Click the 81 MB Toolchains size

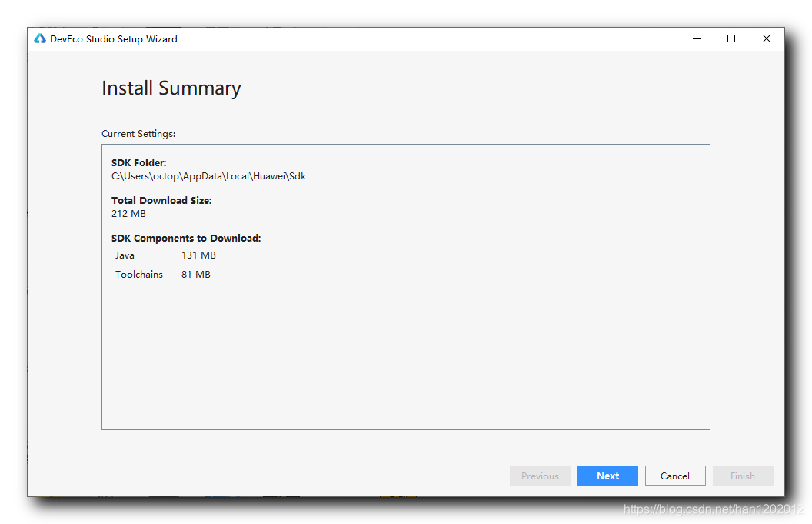[196, 274]
